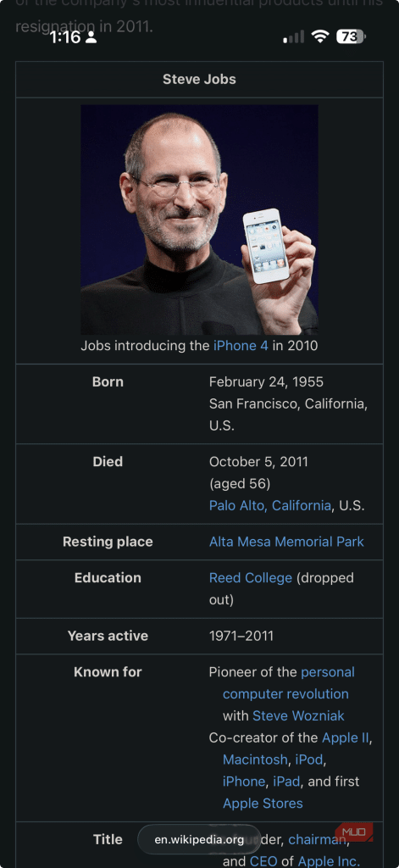Image resolution: width=399 pixels, height=868 pixels.
Task: Open the Alta Mesa Memorial Park link
Action: tap(286, 542)
